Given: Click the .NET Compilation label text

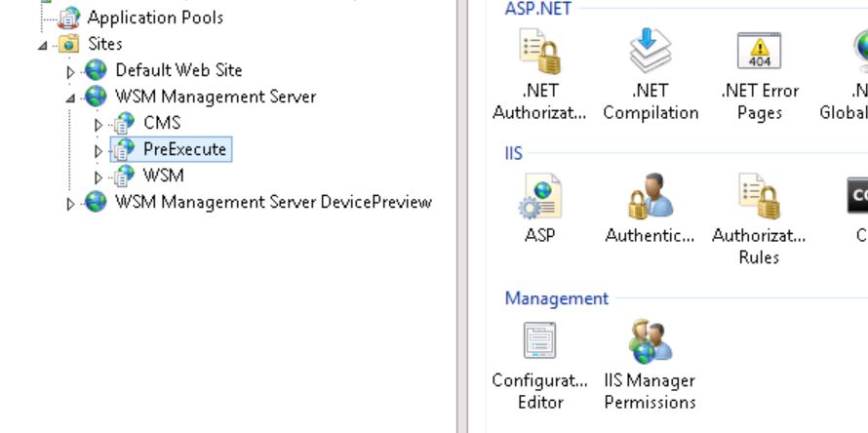Looking at the screenshot, I should click(651, 101).
